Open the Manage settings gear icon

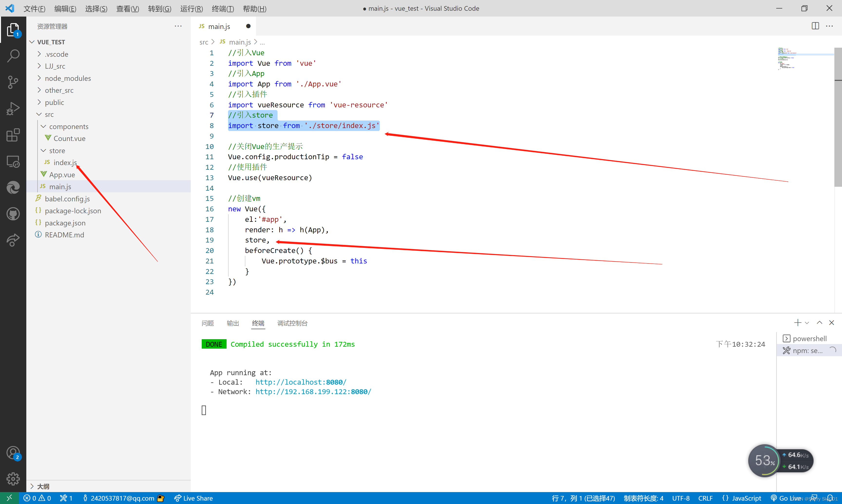[x=13, y=479]
